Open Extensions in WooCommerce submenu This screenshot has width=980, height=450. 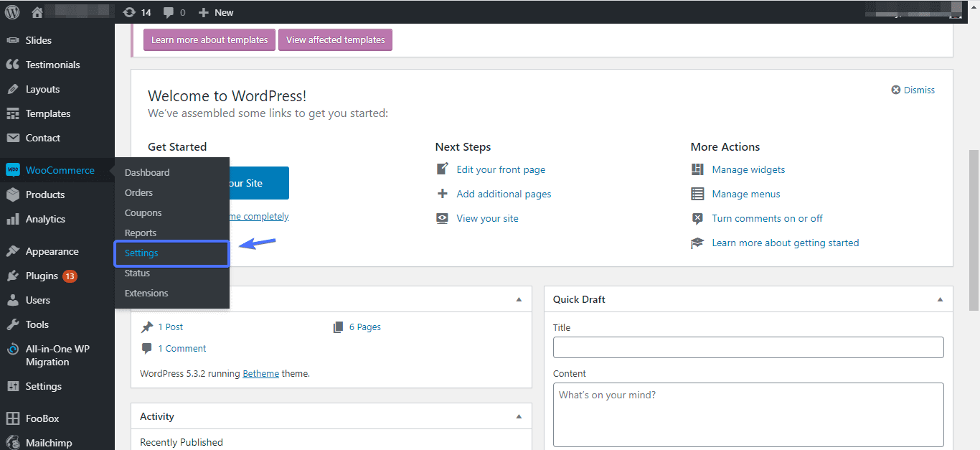click(146, 293)
